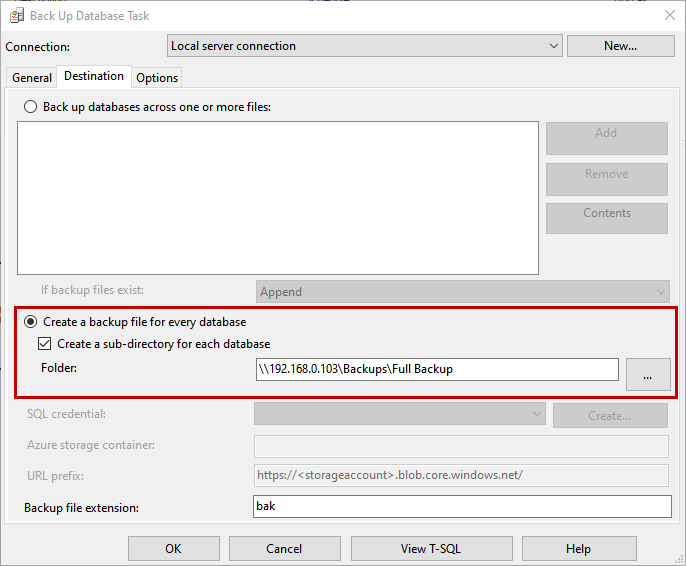The height and width of the screenshot is (566, 686).
Task: Open Help for this dialog
Action: [579, 549]
